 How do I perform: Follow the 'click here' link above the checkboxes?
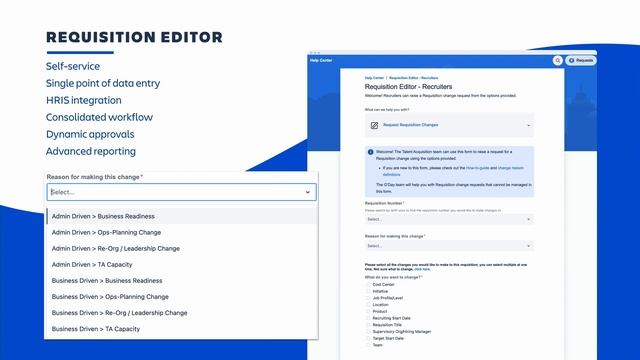422,269
